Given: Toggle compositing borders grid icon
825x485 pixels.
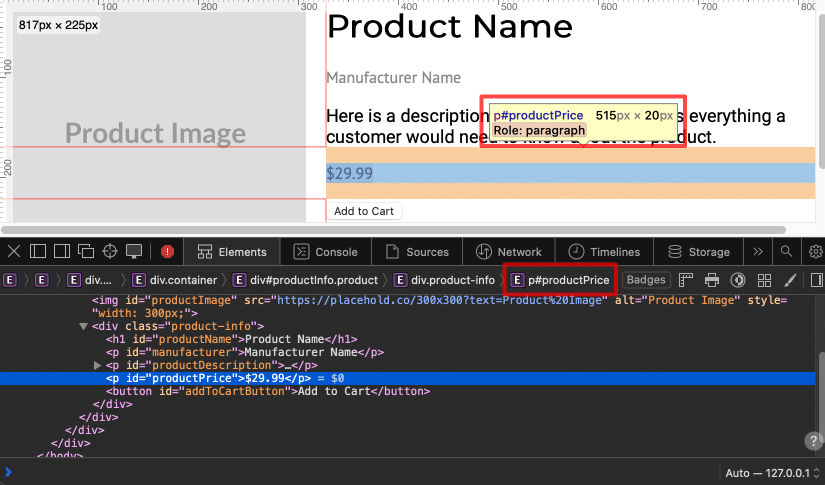Looking at the screenshot, I should pos(764,280).
